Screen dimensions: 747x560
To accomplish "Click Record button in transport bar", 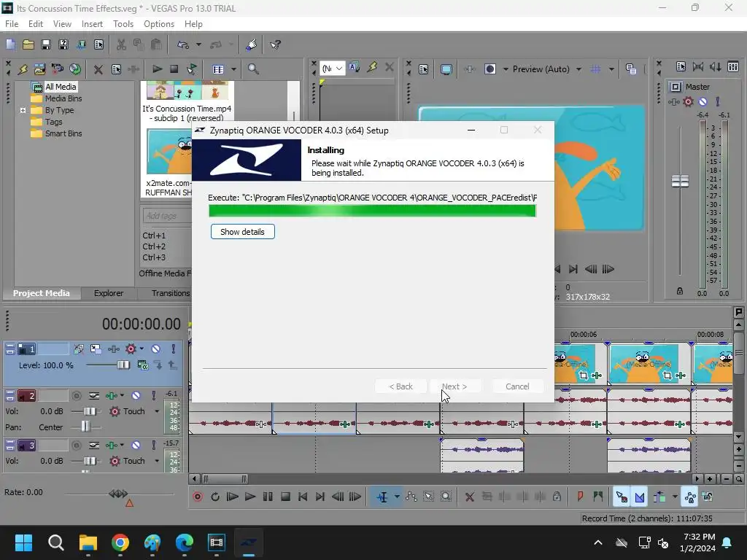I will click(x=197, y=497).
